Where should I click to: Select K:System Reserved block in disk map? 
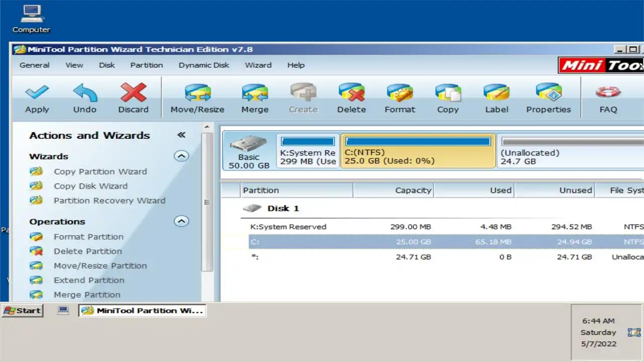tap(308, 150)
